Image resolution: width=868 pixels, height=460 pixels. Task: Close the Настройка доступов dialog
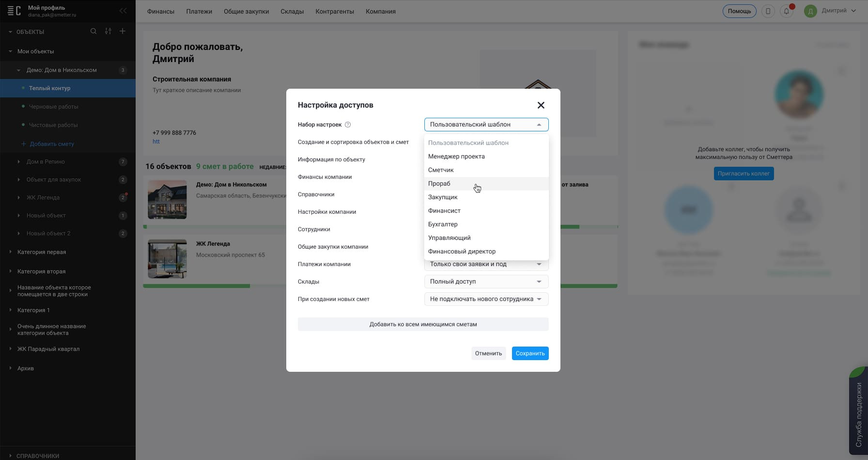point(541,105)
